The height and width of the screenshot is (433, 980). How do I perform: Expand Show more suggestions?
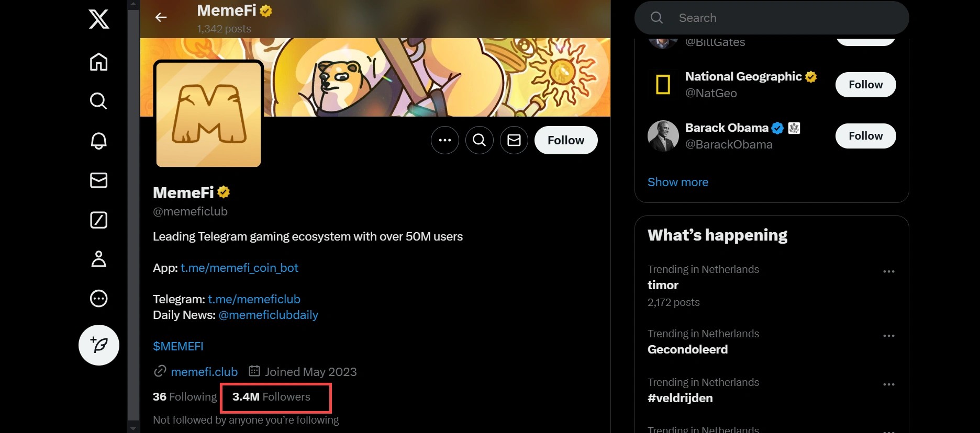point(678,182)
